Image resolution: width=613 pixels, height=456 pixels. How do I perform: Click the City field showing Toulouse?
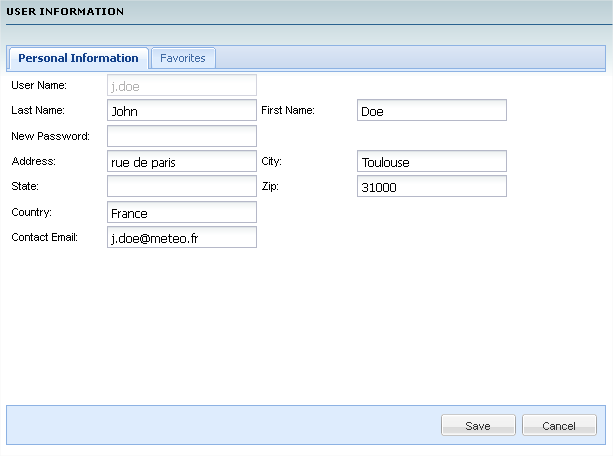click(432, 161)
